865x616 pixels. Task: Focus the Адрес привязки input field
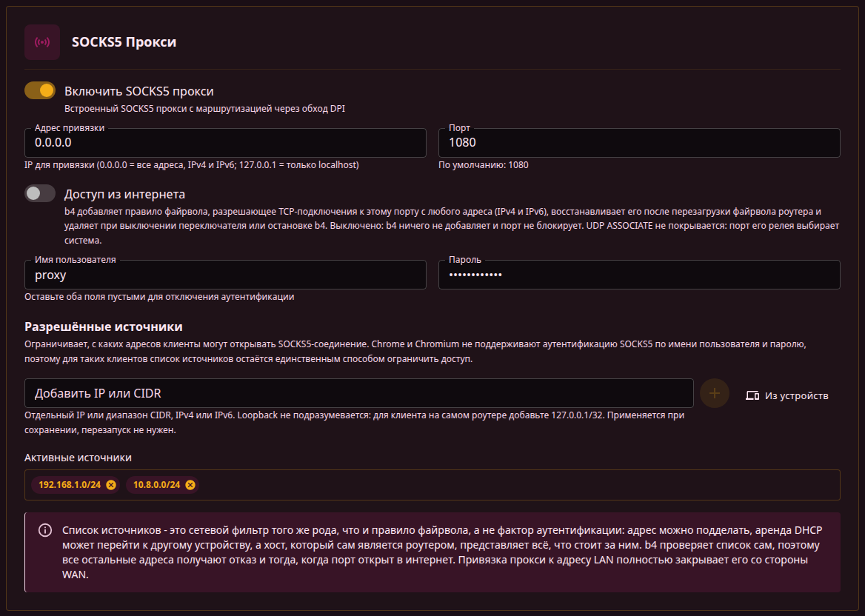[x=225, y=142]
